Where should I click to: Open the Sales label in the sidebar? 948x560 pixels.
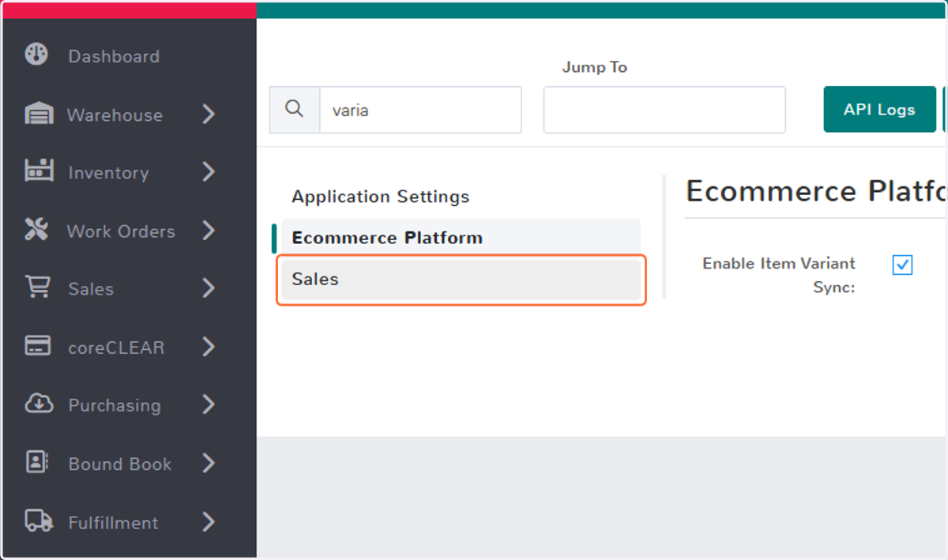[x=91, y=289]
